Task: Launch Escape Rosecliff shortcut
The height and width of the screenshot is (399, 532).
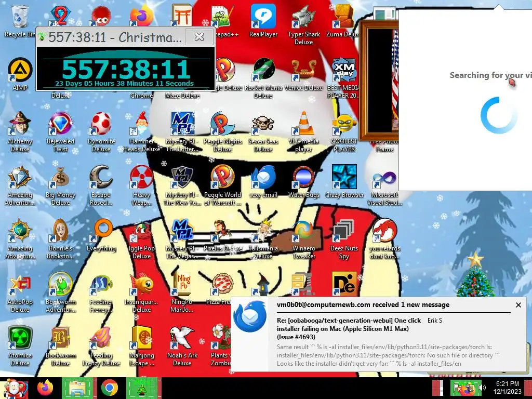Action: pyautogui.click(x=101, y=185)
